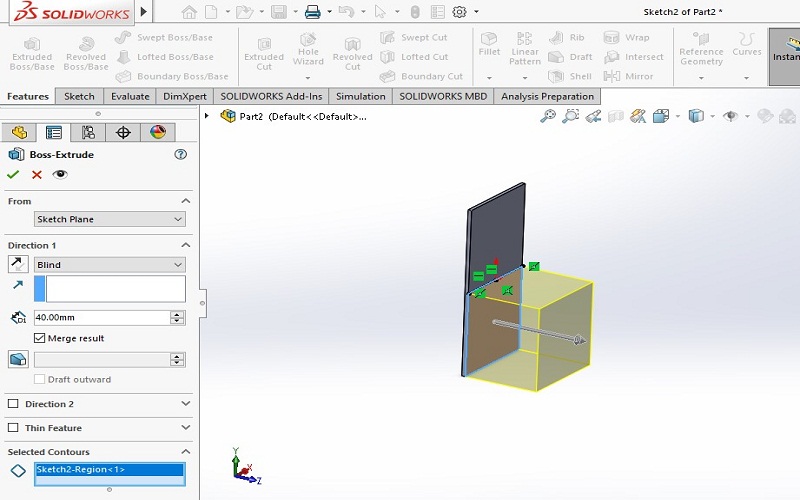Screen dimensions: 800x500
Task: Open the SOLIDWORKS Add-Ins tab
Action: (271, 96)
